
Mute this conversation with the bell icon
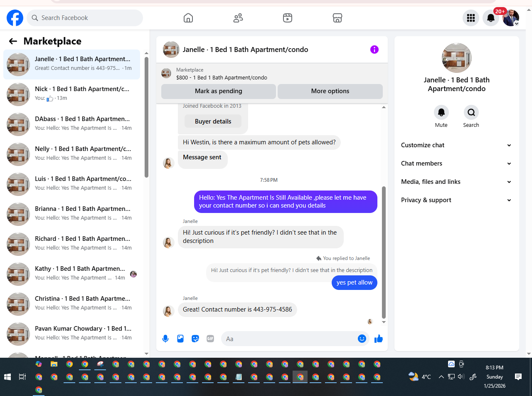(441, 112)
